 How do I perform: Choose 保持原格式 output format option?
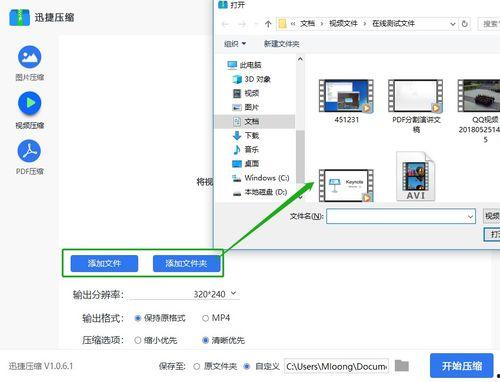138,318
